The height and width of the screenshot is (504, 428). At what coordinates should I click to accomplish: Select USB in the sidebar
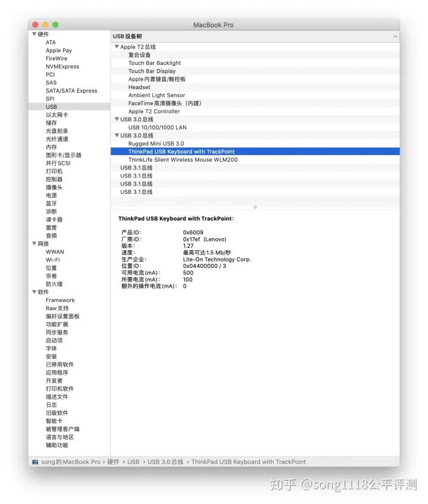tap(69, 107)
